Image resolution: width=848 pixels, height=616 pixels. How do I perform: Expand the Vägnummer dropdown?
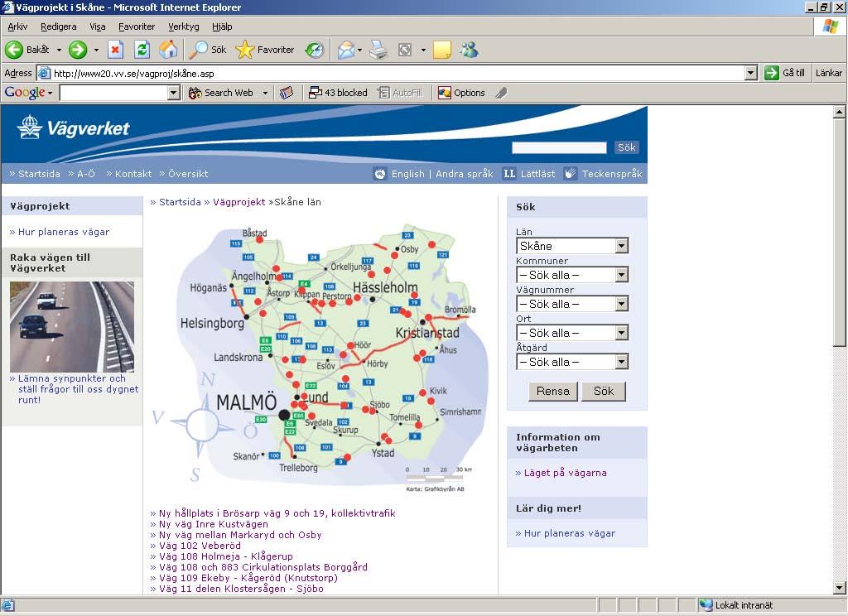(x=622, y=304)
